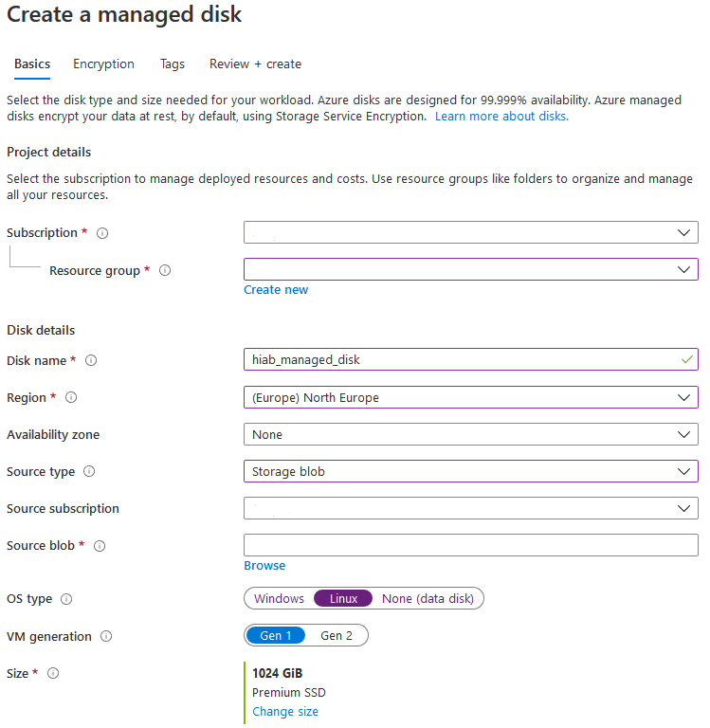Click info icon next to Source type
This screenshot has height=728, width=710.
coord(90,472)
